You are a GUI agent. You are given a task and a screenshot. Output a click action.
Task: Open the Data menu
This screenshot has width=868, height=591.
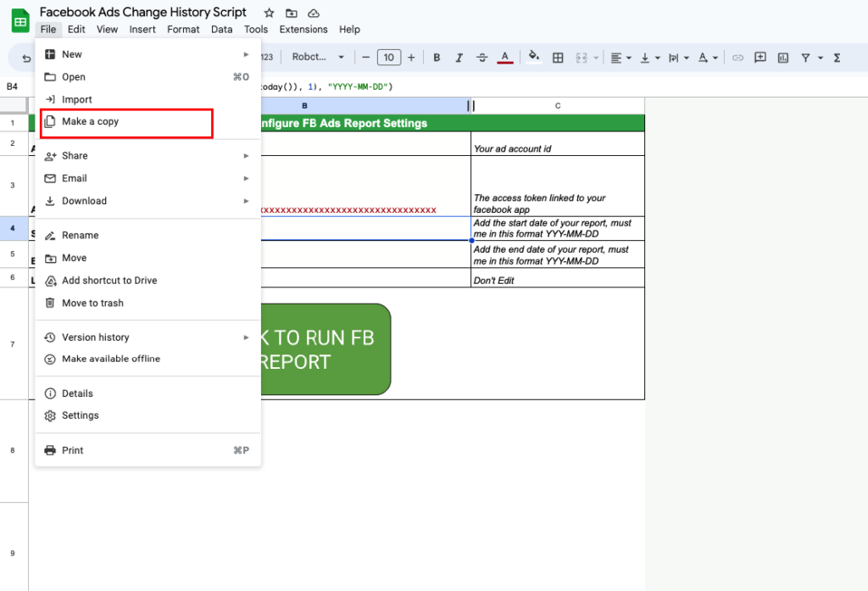click(221, 30)
